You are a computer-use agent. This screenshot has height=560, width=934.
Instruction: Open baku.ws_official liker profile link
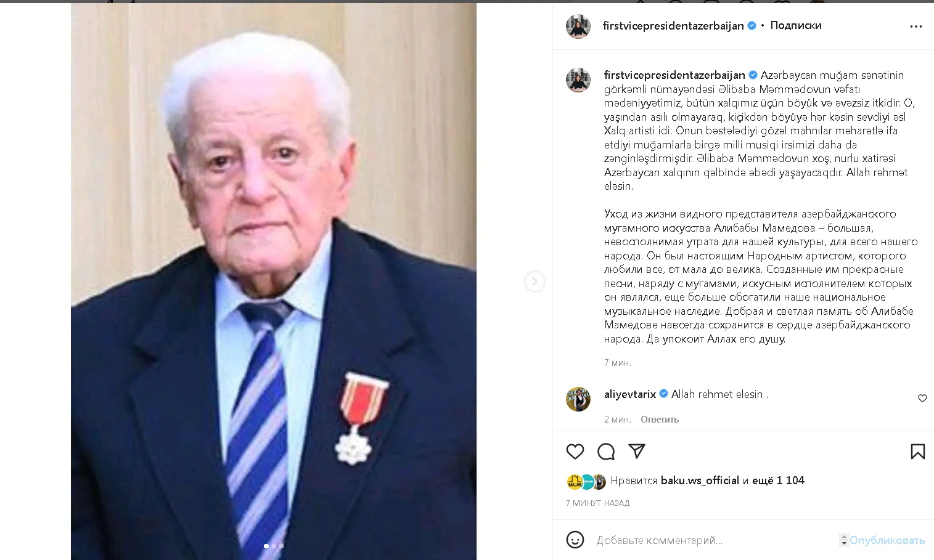coord(700,481)
